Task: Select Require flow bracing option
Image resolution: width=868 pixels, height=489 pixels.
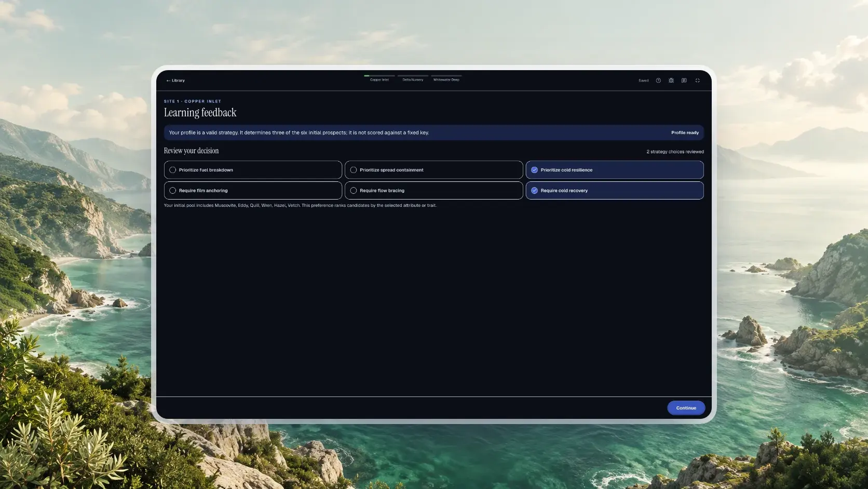Action: point(433,191)
